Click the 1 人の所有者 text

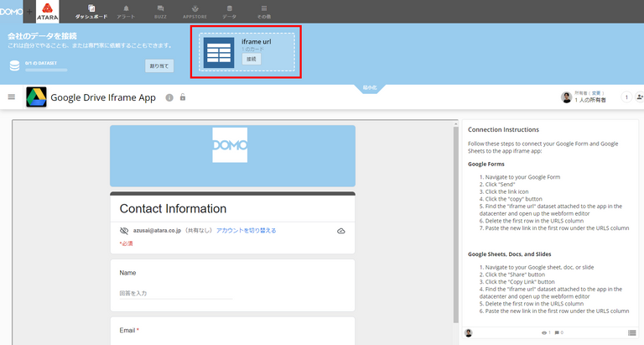[590, 100]
